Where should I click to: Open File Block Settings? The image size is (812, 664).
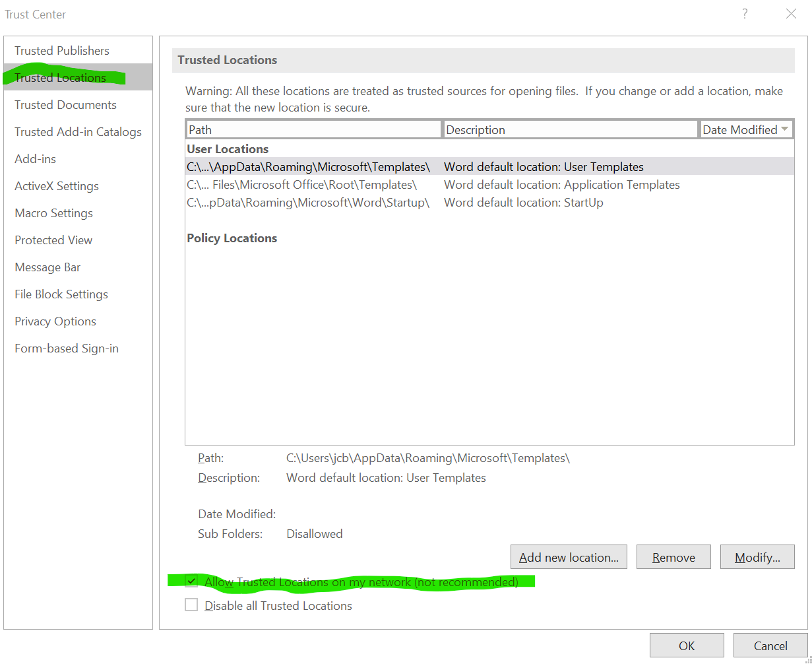[x=61, y=294]
